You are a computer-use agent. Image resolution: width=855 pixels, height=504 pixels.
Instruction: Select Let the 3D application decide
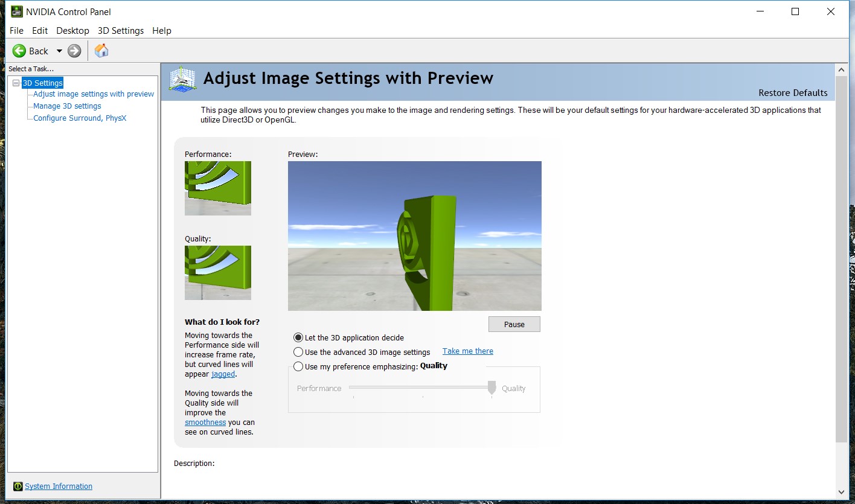click(x=349, y=338)
